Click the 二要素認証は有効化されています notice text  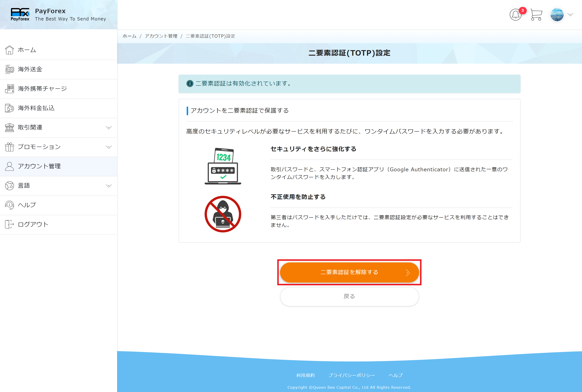coord(244,83)
